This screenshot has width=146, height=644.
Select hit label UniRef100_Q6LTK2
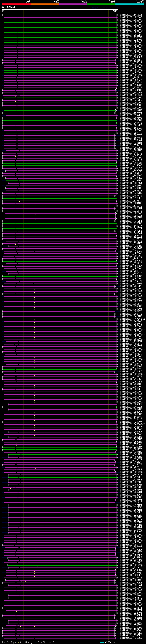tap(131, 454)
